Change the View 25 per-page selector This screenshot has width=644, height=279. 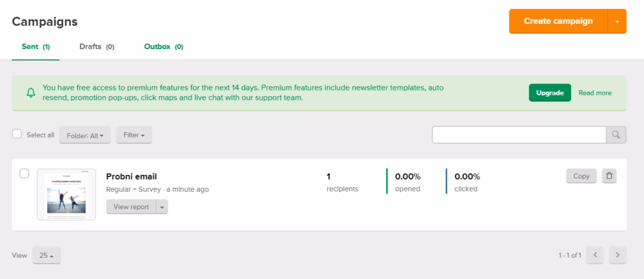pos(47,255)
